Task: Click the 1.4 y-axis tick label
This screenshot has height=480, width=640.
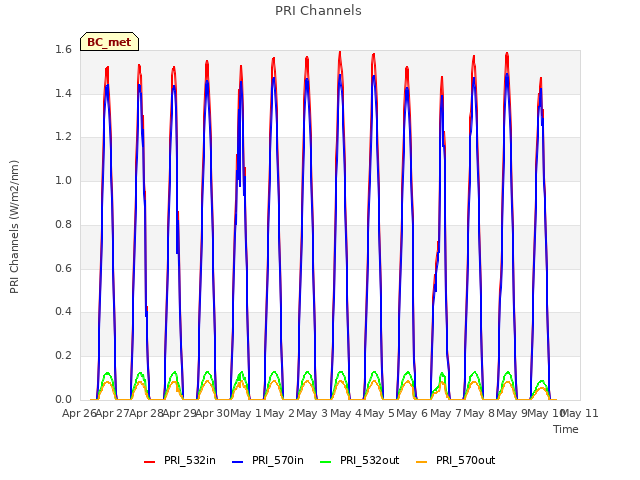Action: tap(63, 93)
